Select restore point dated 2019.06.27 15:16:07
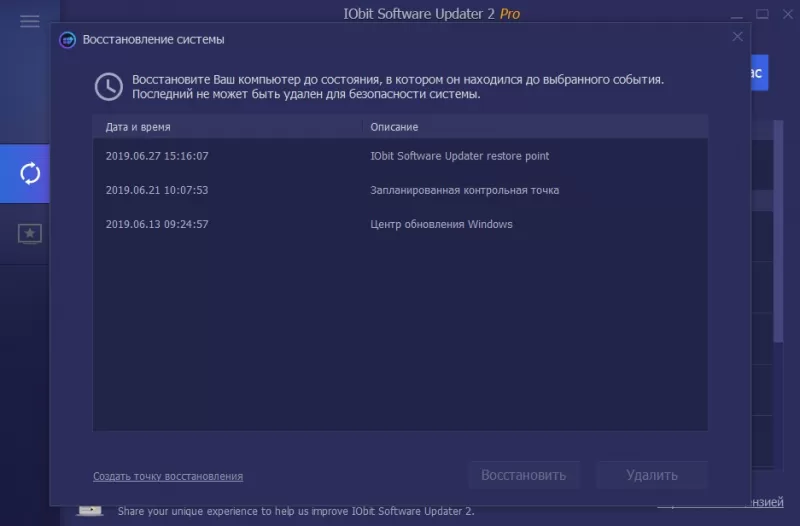Screen dimensions: 800x526 [400, 156]
